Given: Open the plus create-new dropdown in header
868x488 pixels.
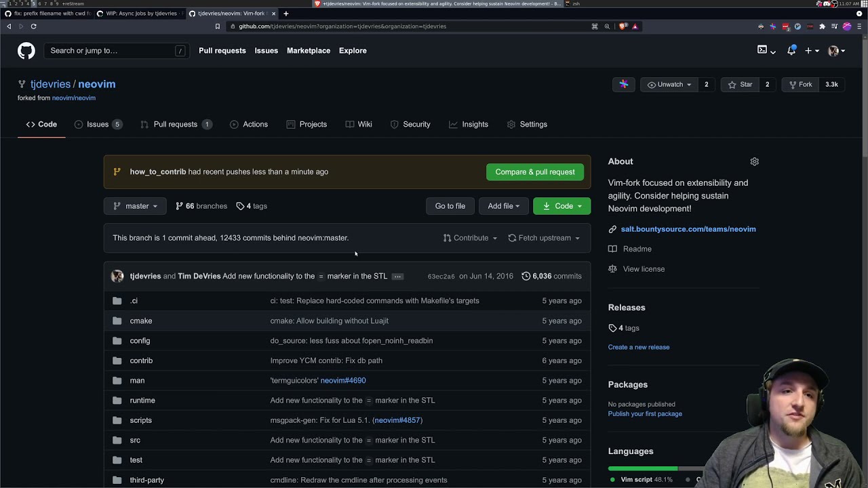Looking at the screenshot, I should pyautogui.click(x=812, y=51).
